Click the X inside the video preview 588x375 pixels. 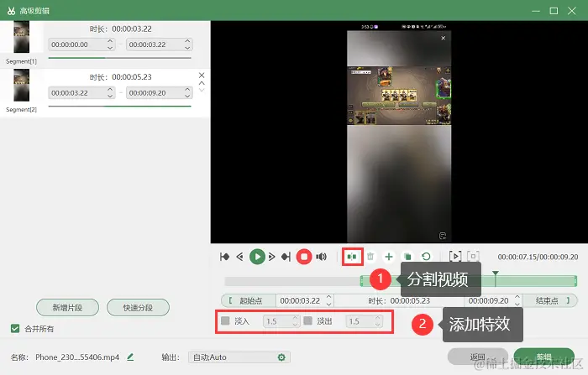pos(444,38)
